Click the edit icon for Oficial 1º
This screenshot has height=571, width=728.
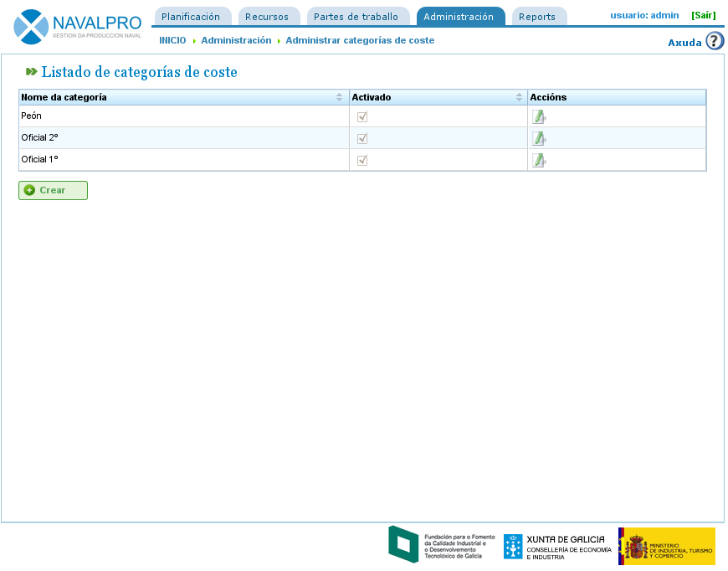(x=539, y=160)
